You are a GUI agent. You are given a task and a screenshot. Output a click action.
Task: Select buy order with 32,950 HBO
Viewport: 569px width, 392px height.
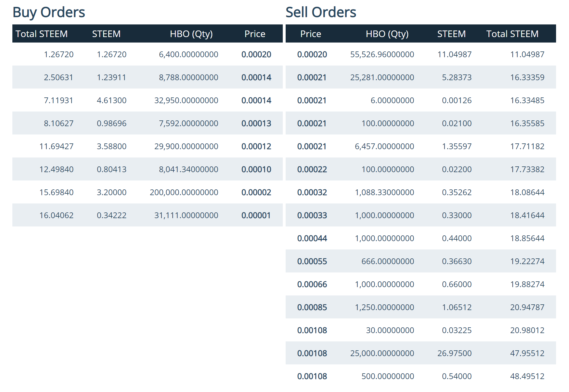click(186, 100)
